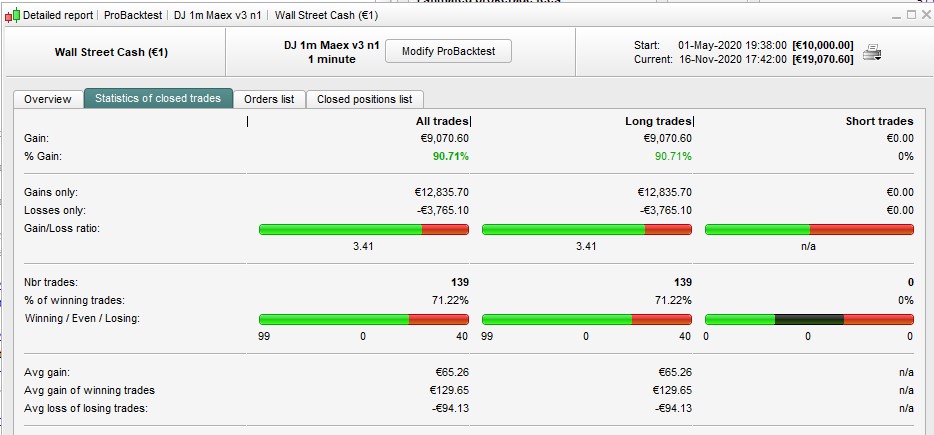The width and height of the screenshot is (934, 435).
Task: Select the green 90.71% gain in All trades
Action: [x=450, y=157]
